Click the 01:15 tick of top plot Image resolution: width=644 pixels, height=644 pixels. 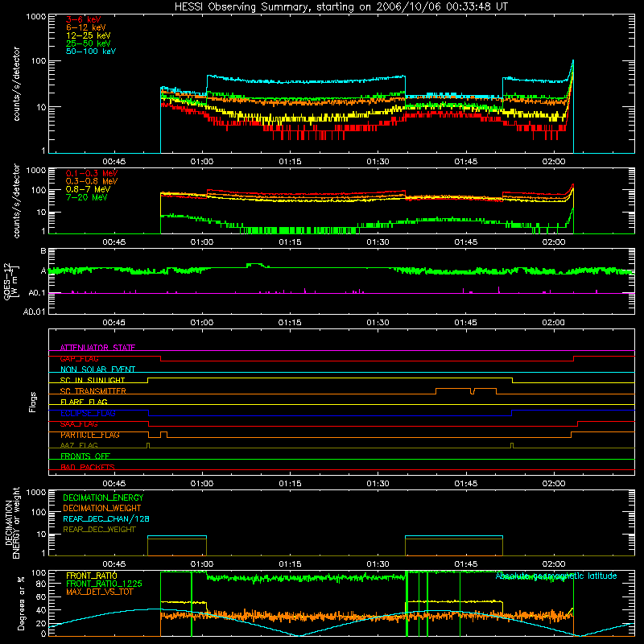(290, 162)
